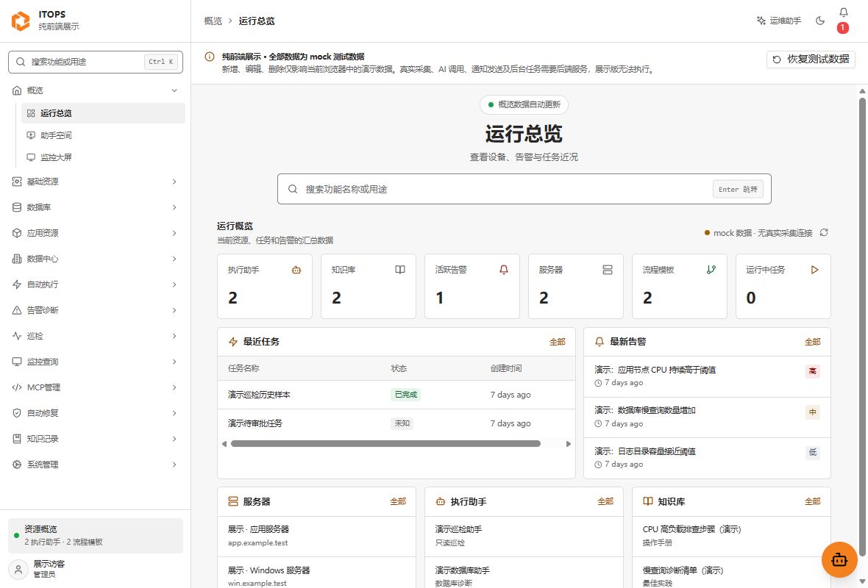Image resolution: width=868 pixels, height=588 pixels.
Task: Click the page vertical scrollbar
Action: (862, 326)
